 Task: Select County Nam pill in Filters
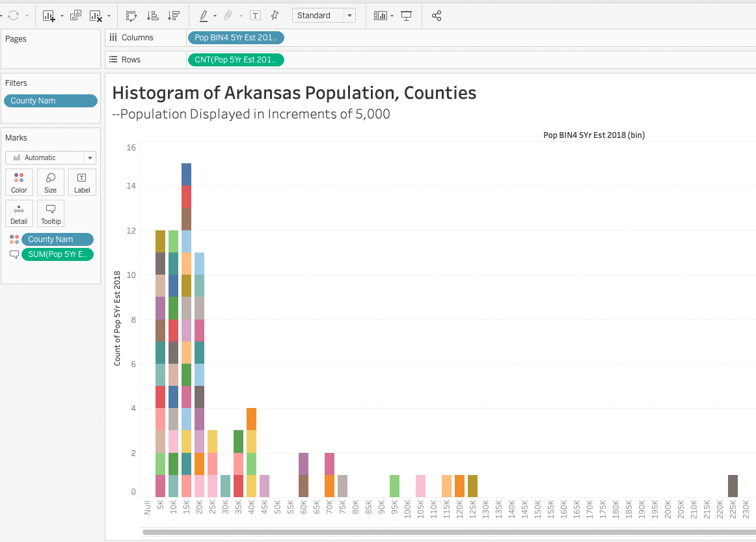point(51,101)
